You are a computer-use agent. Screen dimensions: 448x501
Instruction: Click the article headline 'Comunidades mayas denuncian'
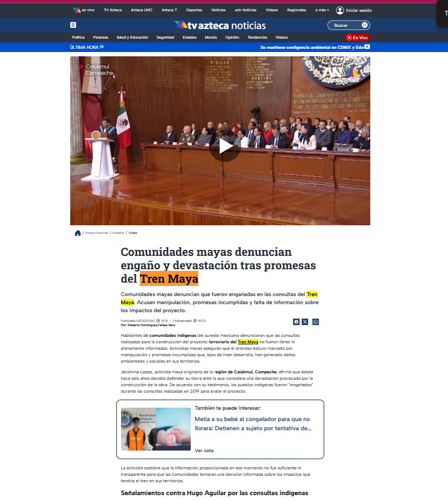[x=218, y=265]
